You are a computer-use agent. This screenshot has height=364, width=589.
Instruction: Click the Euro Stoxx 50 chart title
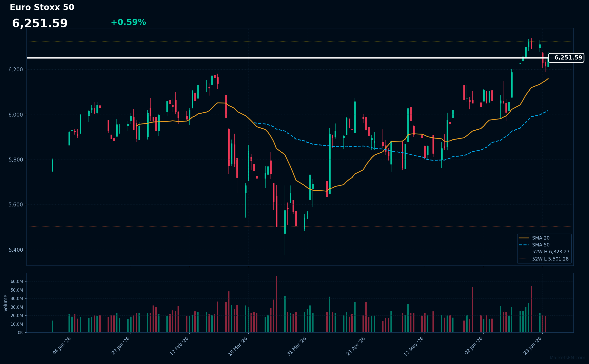coord(42,7)
